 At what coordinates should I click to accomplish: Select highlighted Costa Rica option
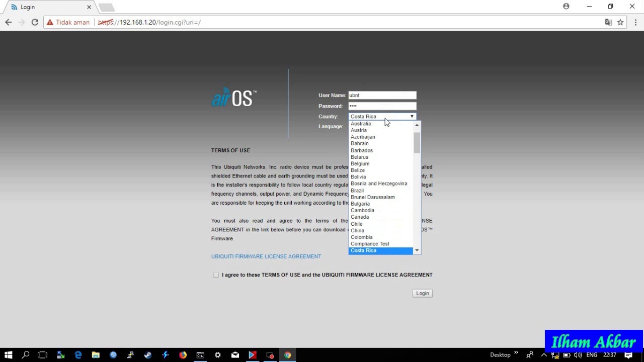(381, 250)
